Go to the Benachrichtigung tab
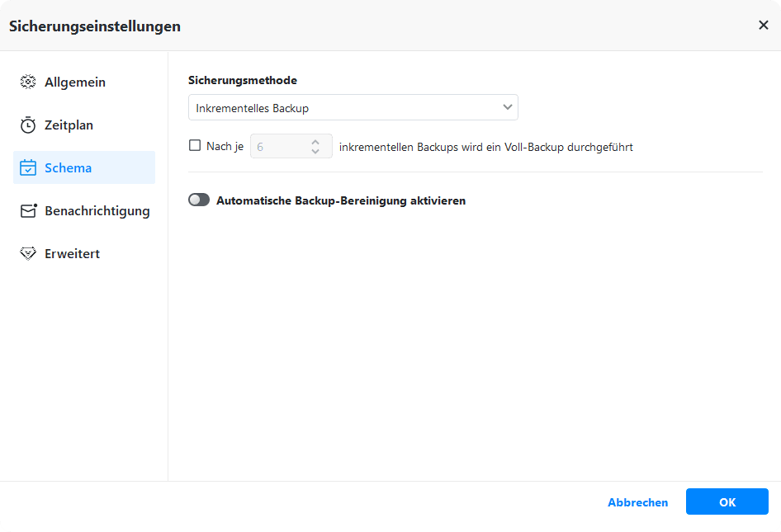 (97, 211)
